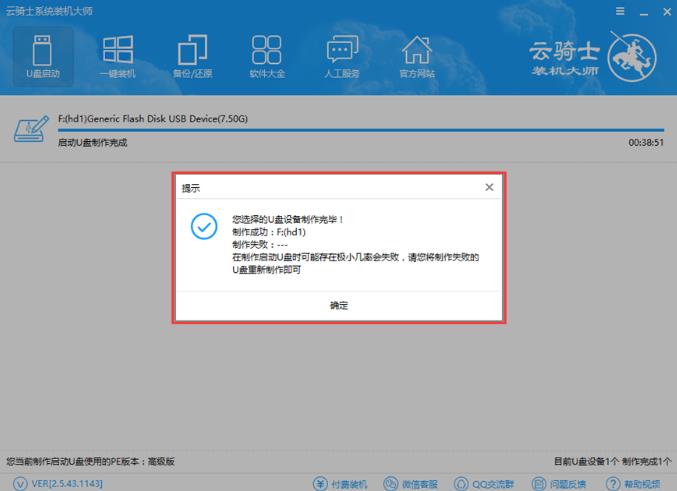Open 付费装机 link in footer
This screenshot has width=677, height=491.
[340, 484]
